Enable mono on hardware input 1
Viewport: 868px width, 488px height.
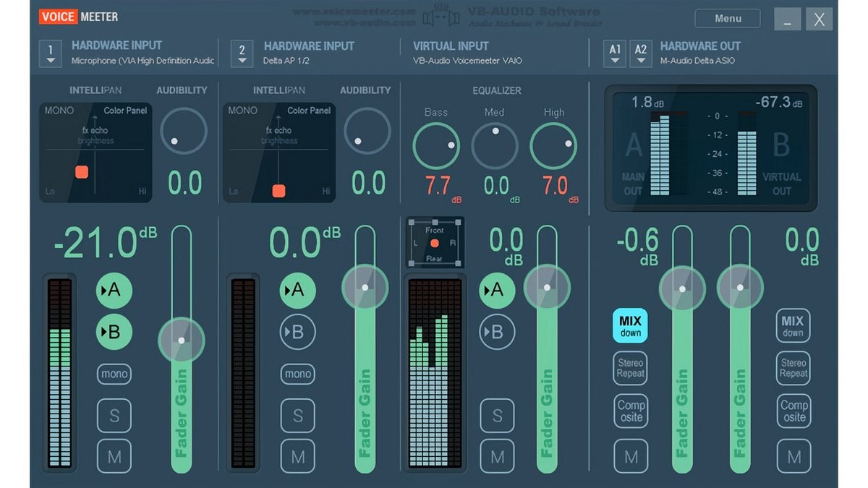point(114,374)
